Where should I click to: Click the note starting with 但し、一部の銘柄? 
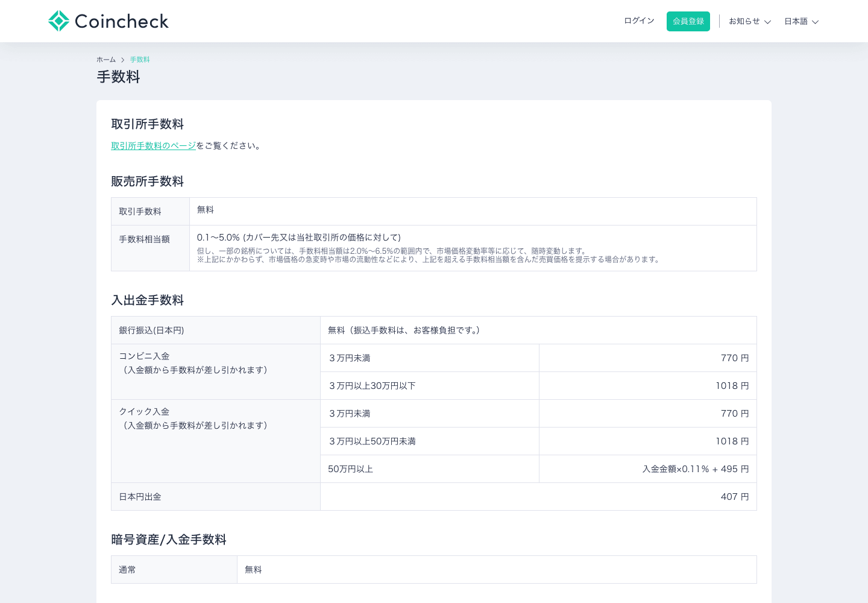coord(392,251)
